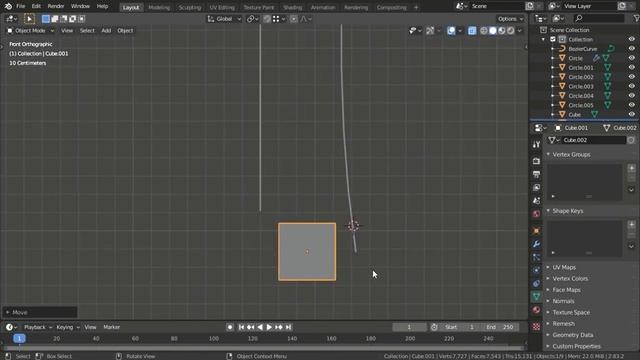Open the World properties tab

536,214
